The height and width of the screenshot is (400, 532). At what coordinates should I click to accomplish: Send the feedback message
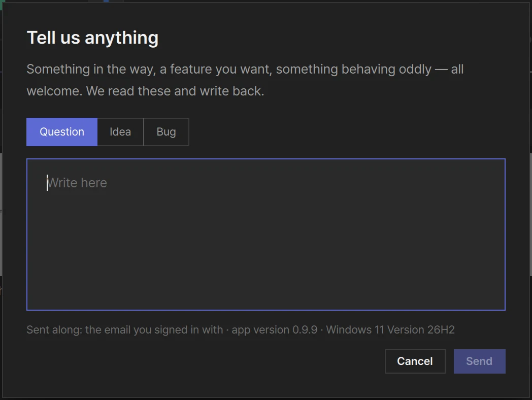tap(479, 361)
